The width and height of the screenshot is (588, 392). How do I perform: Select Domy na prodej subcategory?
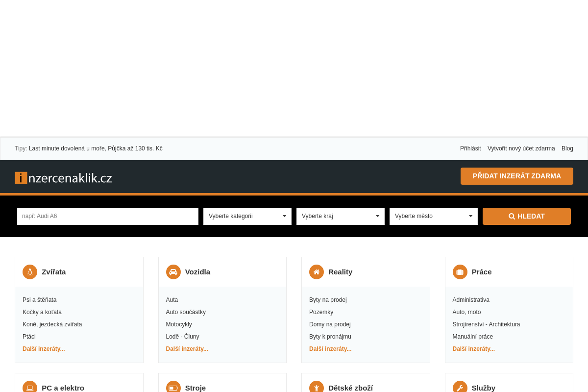point(330,324)
